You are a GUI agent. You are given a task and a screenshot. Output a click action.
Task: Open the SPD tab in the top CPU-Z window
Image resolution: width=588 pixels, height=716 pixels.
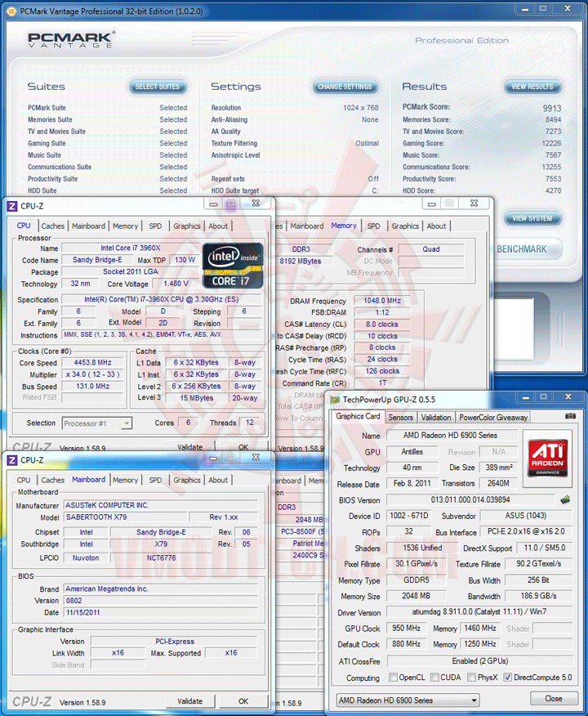pyautogui.click(x=155, y=226)
